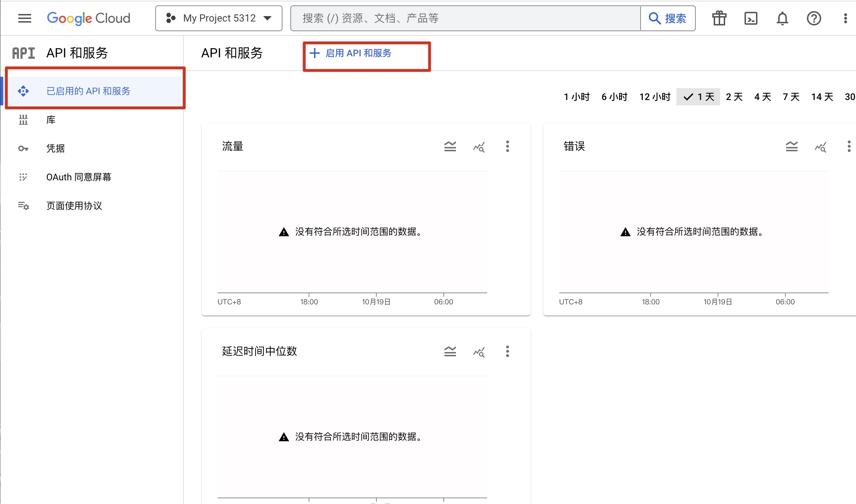
Task: Select the 1 天 time range
Action: coord(698,97)
